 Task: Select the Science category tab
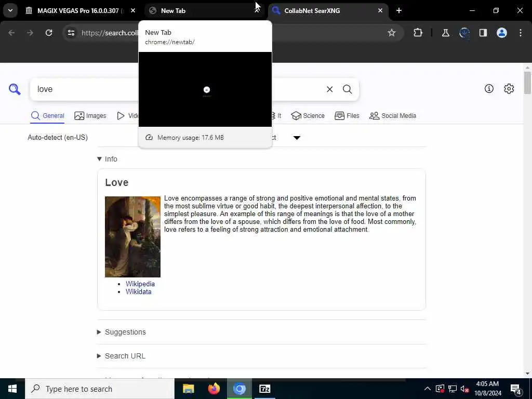tap(308, 116)
